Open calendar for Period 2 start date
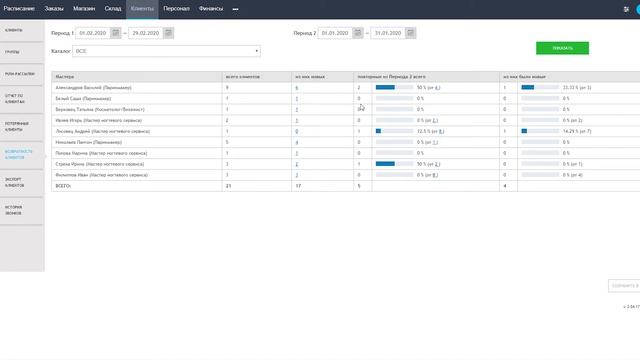Image resolution: width=640 pixels, height=360 pixels. click(358, 33)
